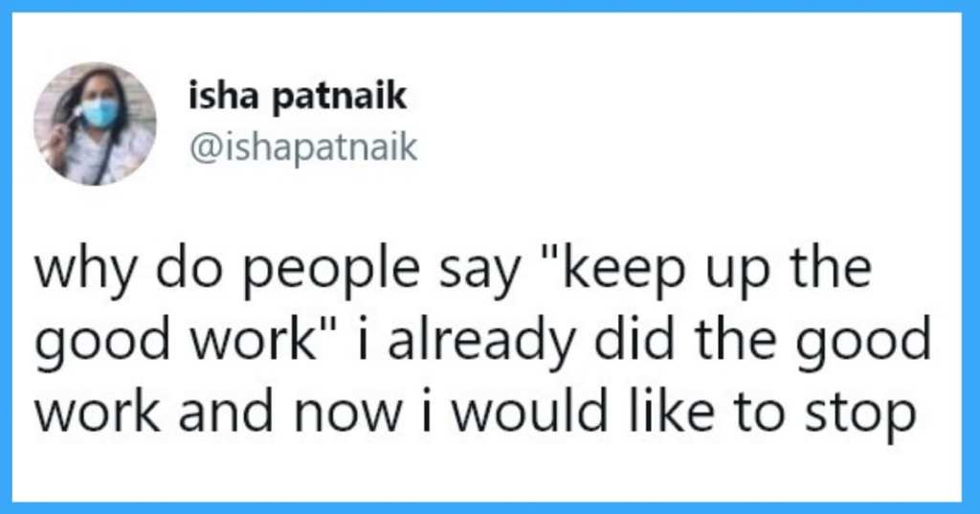Click the empty white area right of the handle
The image size is (980, 514).
click(x=687, y=147)
